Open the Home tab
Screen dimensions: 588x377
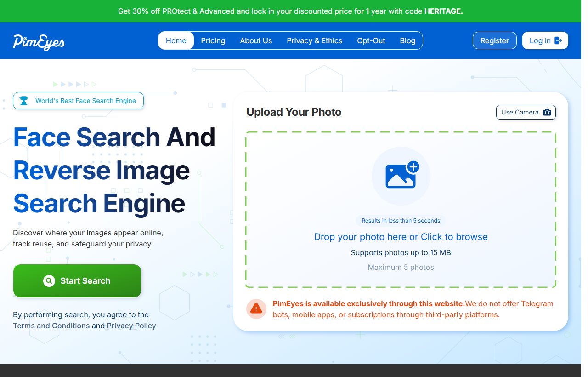pyautogui.click(x=176, y=40)
